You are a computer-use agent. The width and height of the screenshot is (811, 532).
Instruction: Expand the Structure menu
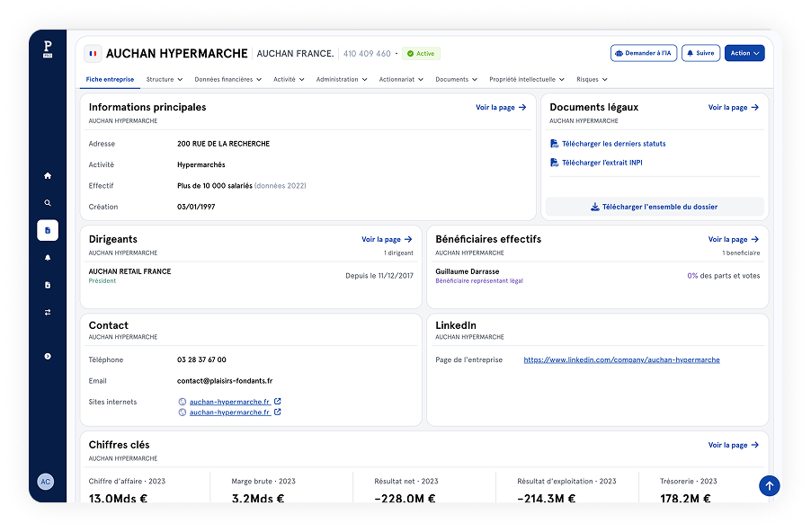click(x=165, y=80)
